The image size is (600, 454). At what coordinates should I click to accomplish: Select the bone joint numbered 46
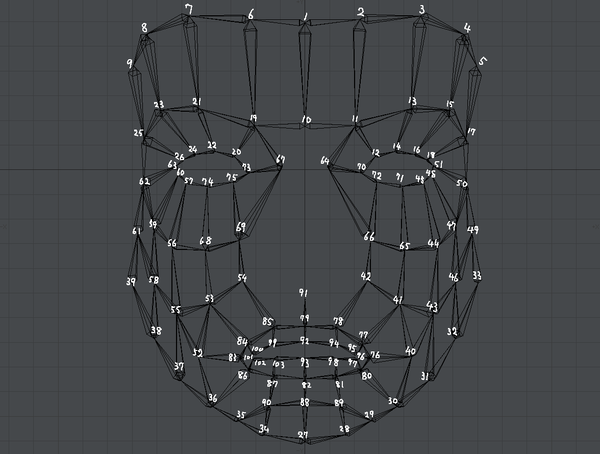453,277
